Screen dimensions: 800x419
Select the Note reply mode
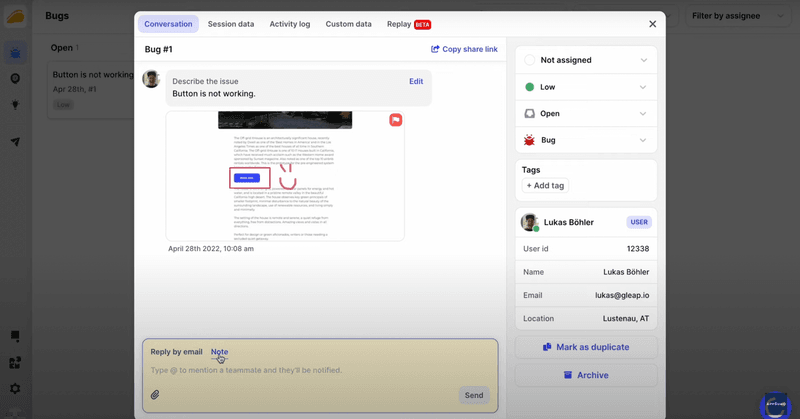[x=219, y=352]
